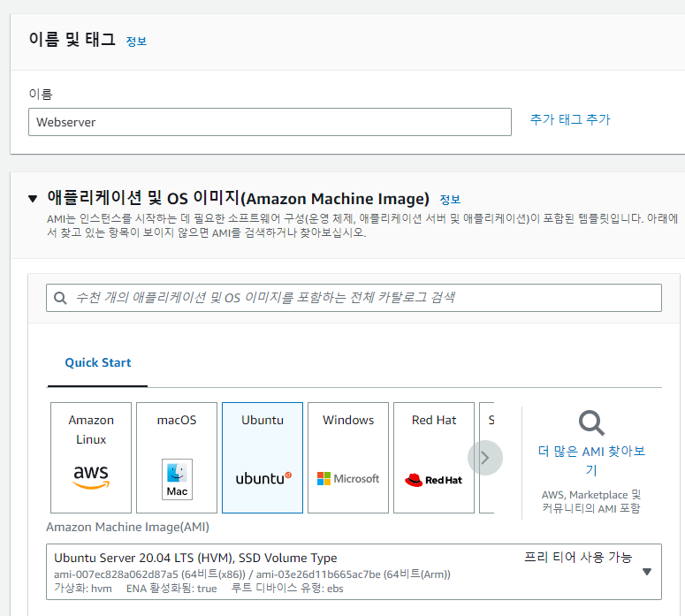This screenshot has width=685, height=616.
Task: Switch to the Quick Start tab
Action: pos(98,362)
